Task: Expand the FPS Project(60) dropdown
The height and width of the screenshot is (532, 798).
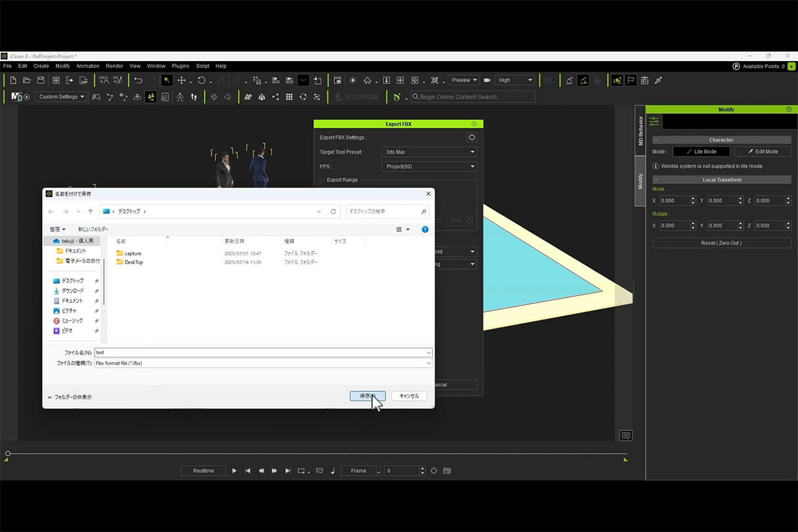Action: [x=429, y=167]
